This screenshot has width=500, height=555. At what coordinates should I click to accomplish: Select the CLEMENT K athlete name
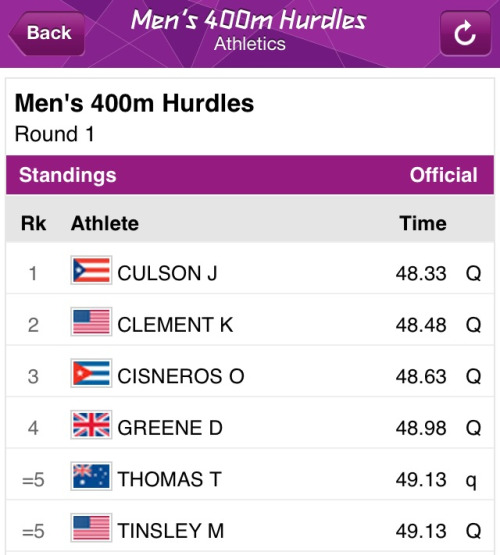pos(175,325)
